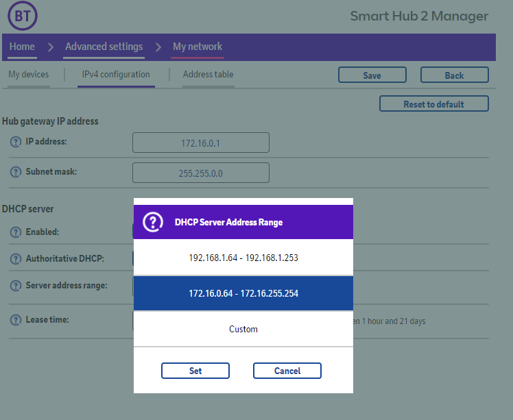The image size is (513, 420).
Task: Open the My devices tab
Action: pos(28,75)
